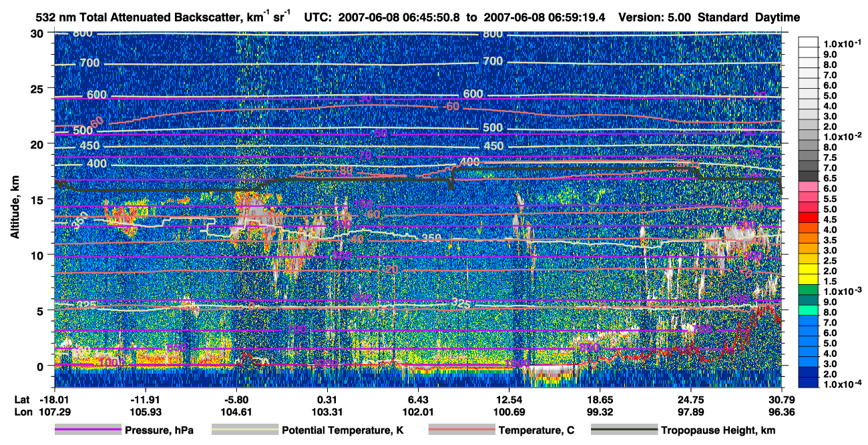This screenshot has width=868, height=445.
Task: Click the latitude value '12.54'
Action: coord(509,399)
